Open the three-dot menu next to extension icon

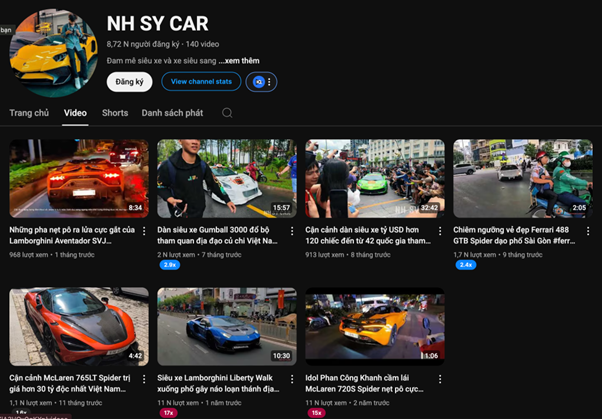[269, 82]
